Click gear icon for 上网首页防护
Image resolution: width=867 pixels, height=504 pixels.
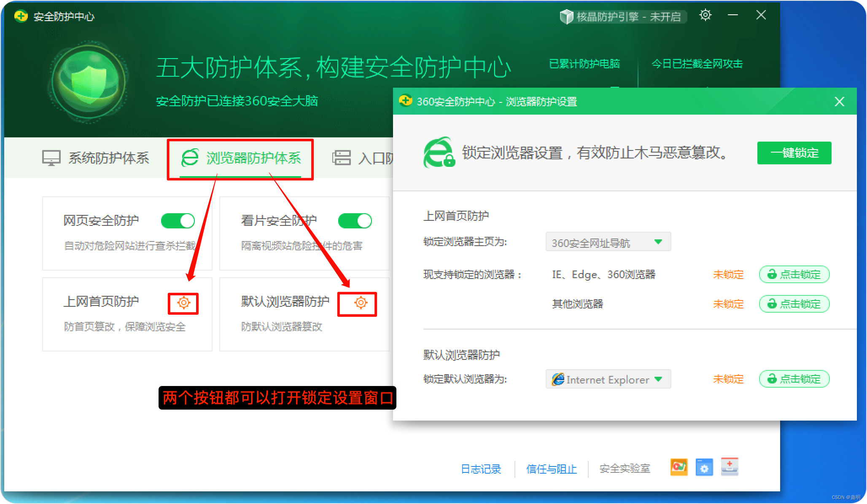tap(183, 303)
